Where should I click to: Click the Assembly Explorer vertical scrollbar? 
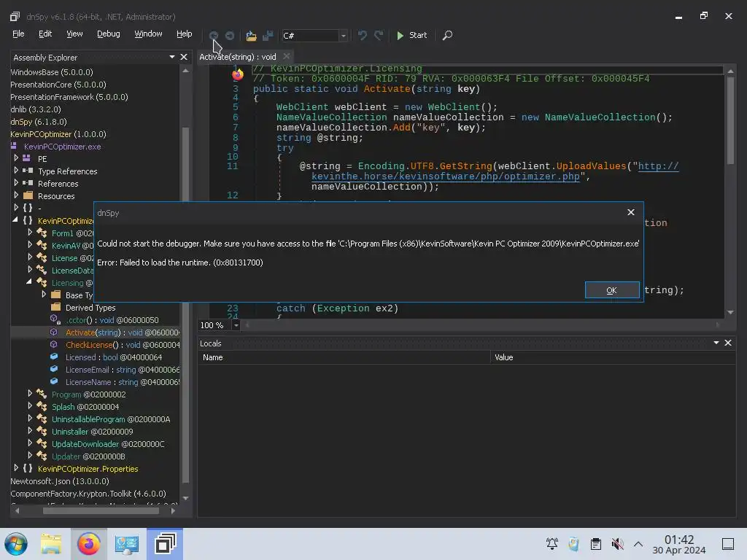point(185,305)
